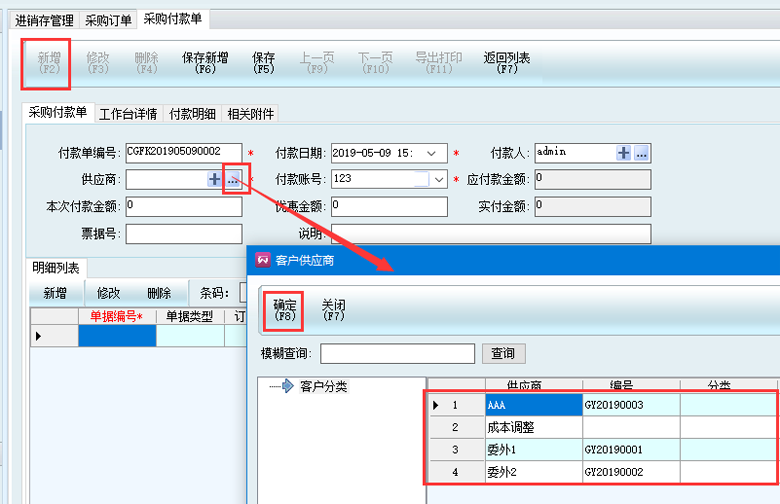Expand the 付款账号 account dropdown
The height and width of the screenshot is (504, 780).
[x=439, y=180]
